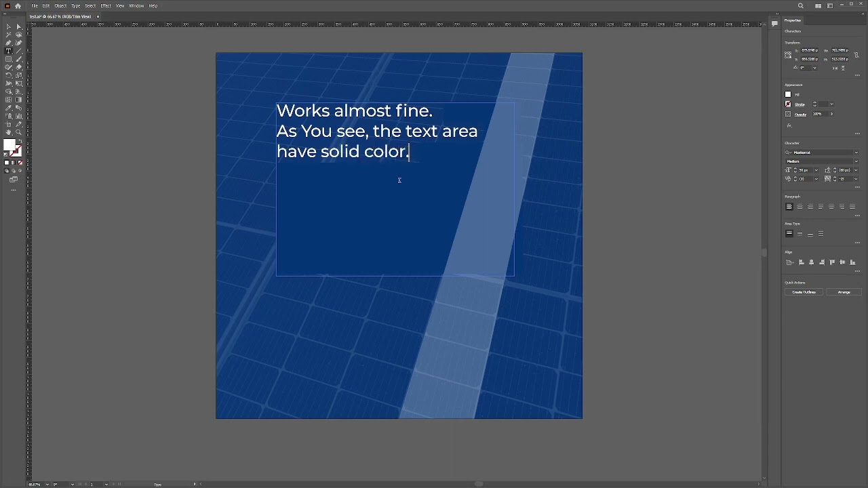The height and width of the screenshot is (488, 868).
Task: Open the Object menu
Action: [60, 6]
